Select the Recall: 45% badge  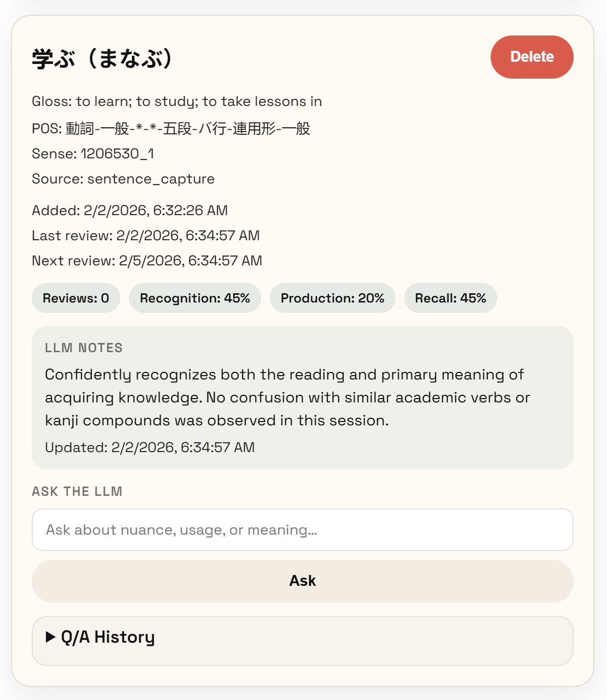pyautogui.click(x=450, y=298)
